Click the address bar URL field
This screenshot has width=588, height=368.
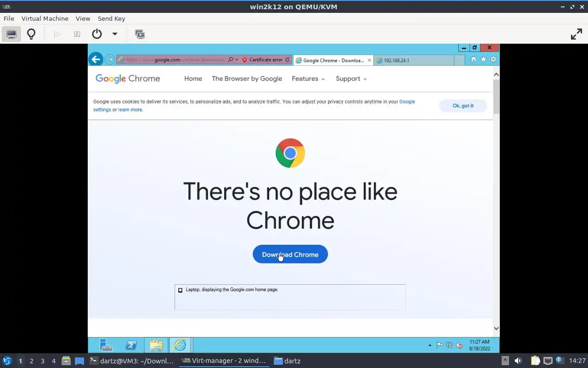pos(175,60)
